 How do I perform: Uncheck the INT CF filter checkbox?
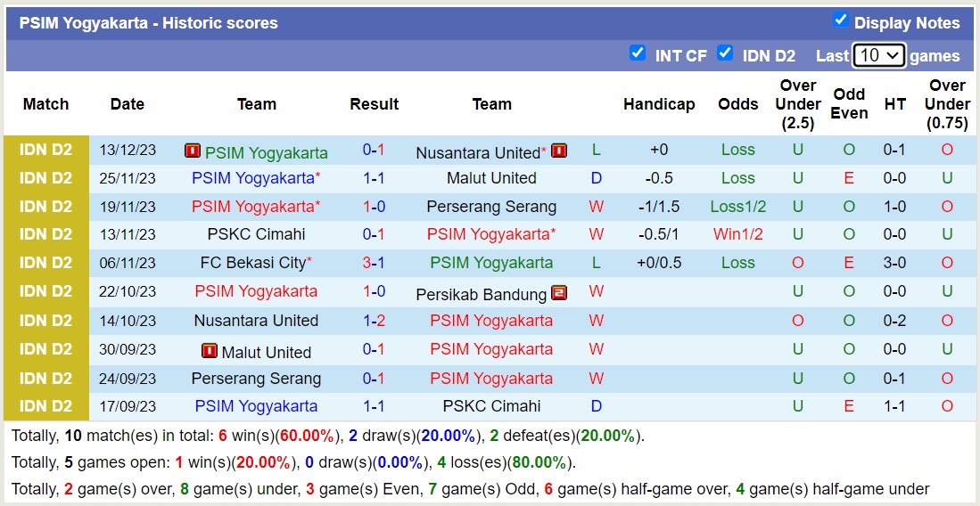637,53
